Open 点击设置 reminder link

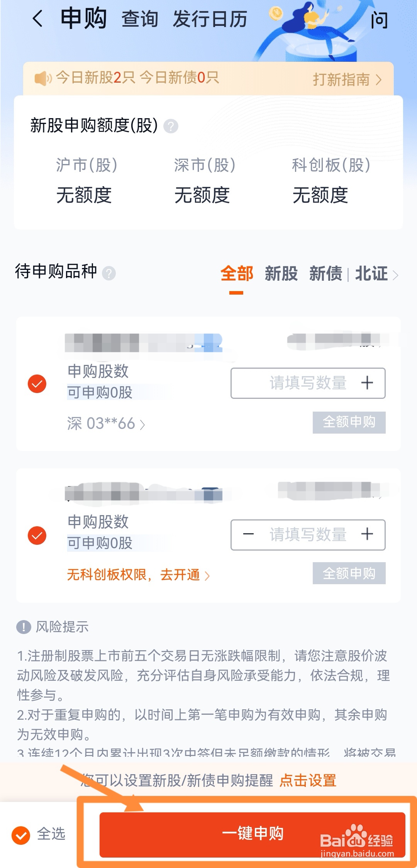coord(308,780)
